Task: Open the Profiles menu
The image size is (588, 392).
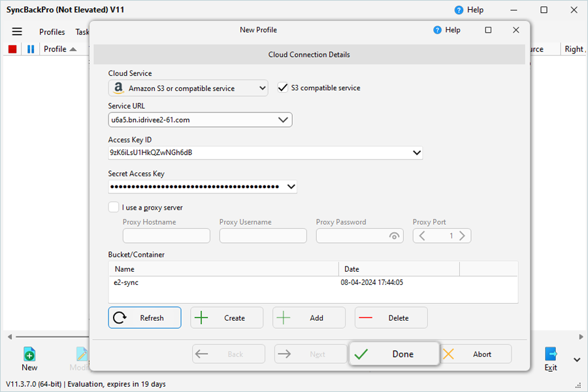Action: click(x=52, y=32)
